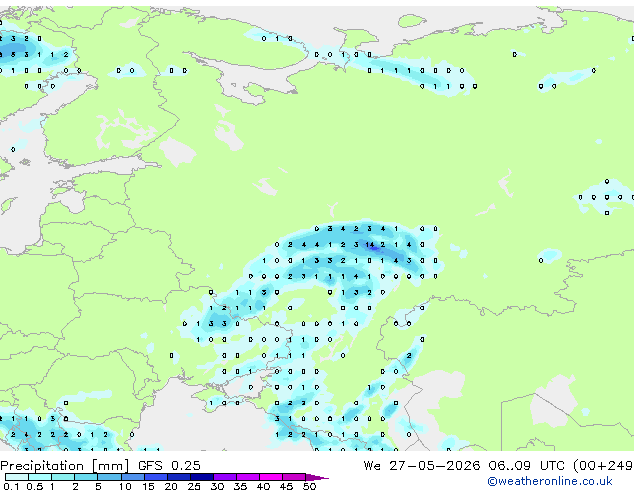Screen dimensions: 634x490
Task: Pick the legend swatch between 30 and 35
Action: coord(225,477)
